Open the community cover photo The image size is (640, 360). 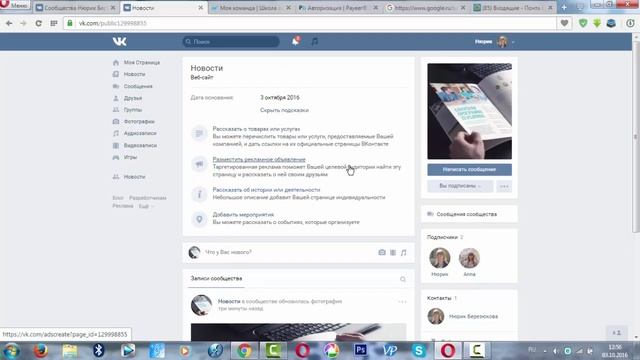[469, 111]
